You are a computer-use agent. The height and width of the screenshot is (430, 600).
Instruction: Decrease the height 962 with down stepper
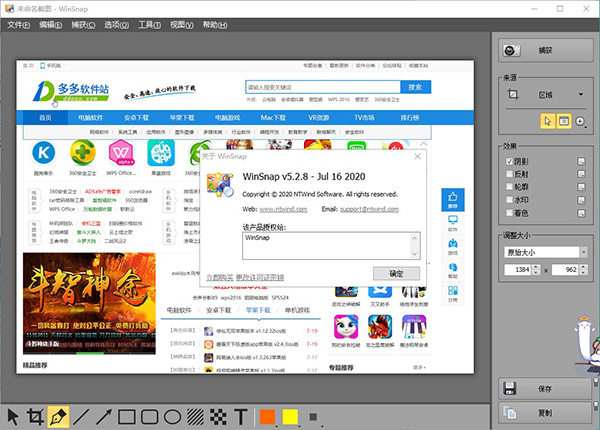tap(583, 272)
